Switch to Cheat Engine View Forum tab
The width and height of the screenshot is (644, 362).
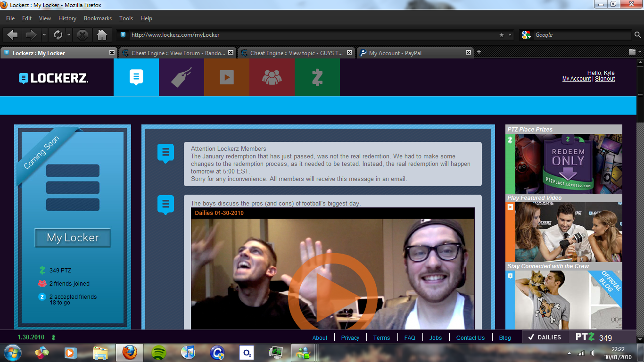pos(177,53)
